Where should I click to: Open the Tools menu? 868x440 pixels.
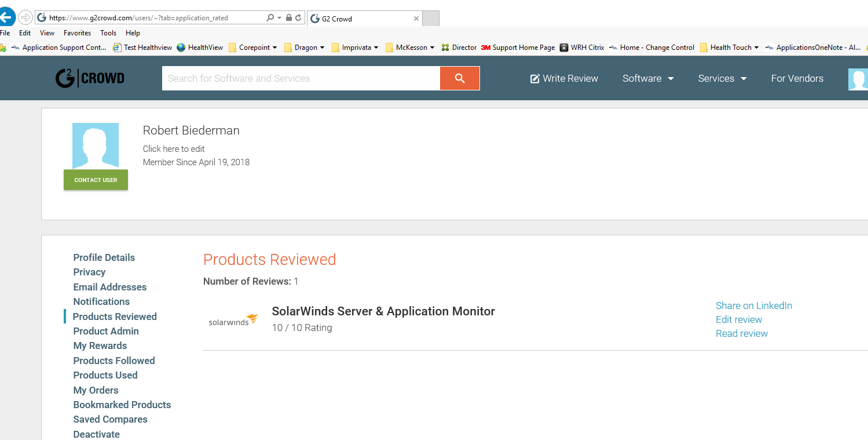tap(108, 33)
